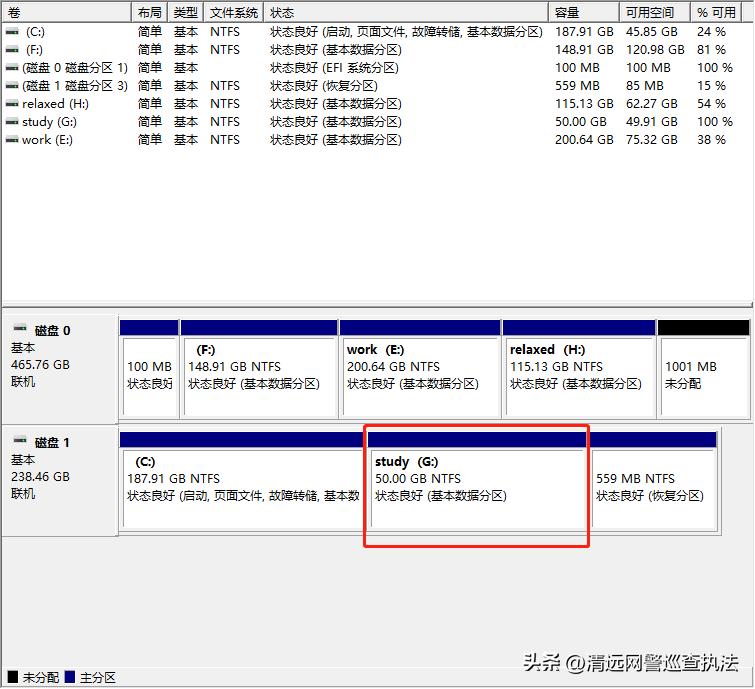The width and height of the screenshot is (755, 689).
Task: Click the 187.91 GB capacity cell
Action: pos(584,32)
